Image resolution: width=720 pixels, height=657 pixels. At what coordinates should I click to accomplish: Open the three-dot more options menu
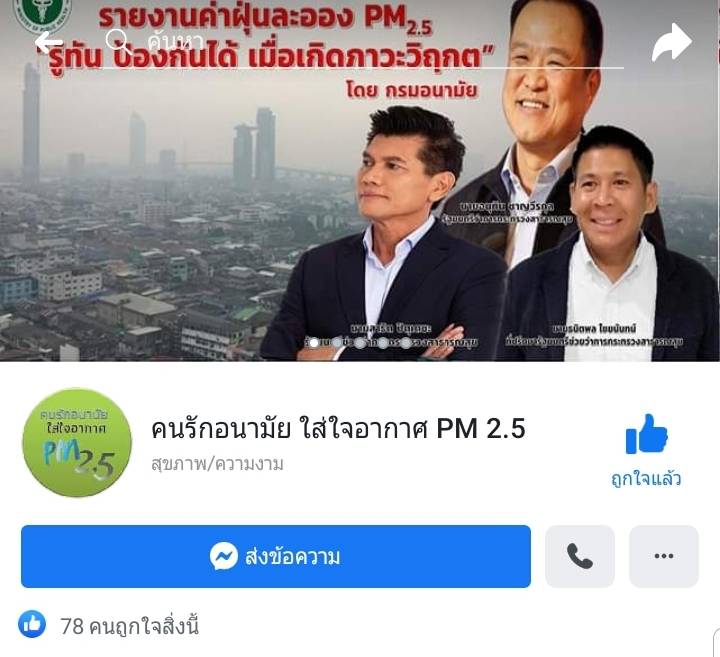(664, 556)
